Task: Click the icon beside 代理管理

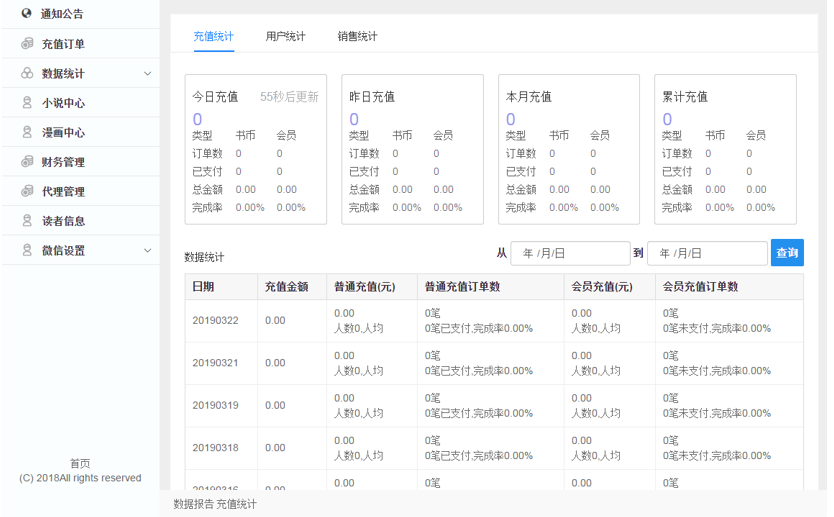Action: point(27,191)
